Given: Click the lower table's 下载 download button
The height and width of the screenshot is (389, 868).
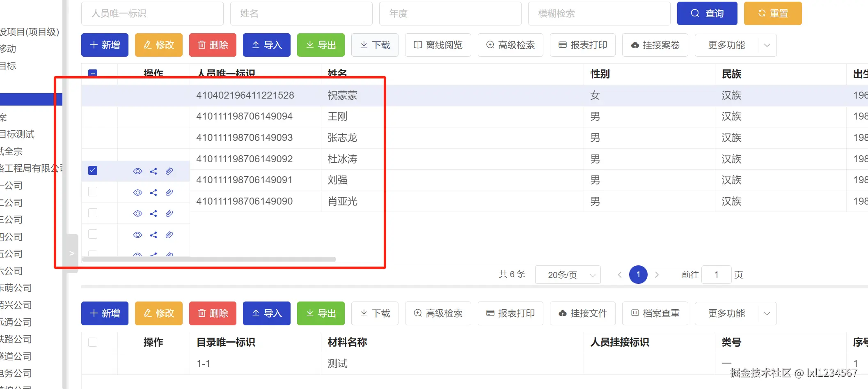Looking at the screenshot, I should point(375,313).
